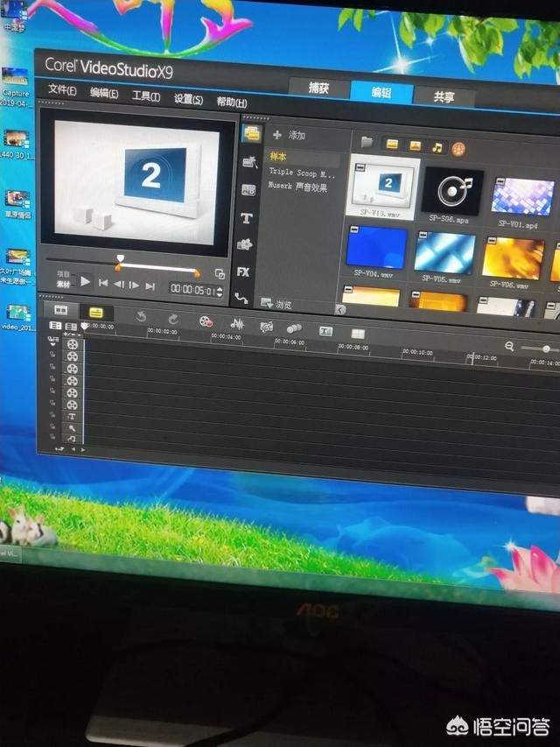Viewport: 560px width, 747px height.
Task: Toggle show audio files filter in library
Action: pyautogui.click(x=437, y=148)
